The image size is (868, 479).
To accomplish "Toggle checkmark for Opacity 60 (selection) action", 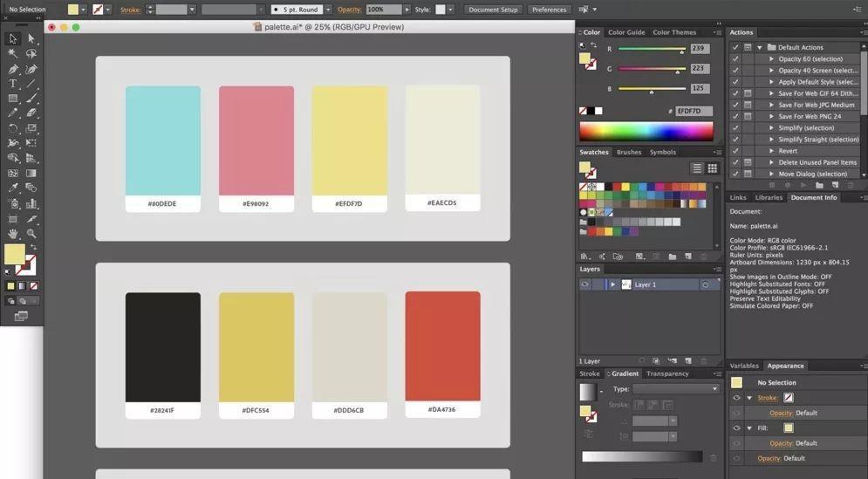I will click(x=735, y=58).
